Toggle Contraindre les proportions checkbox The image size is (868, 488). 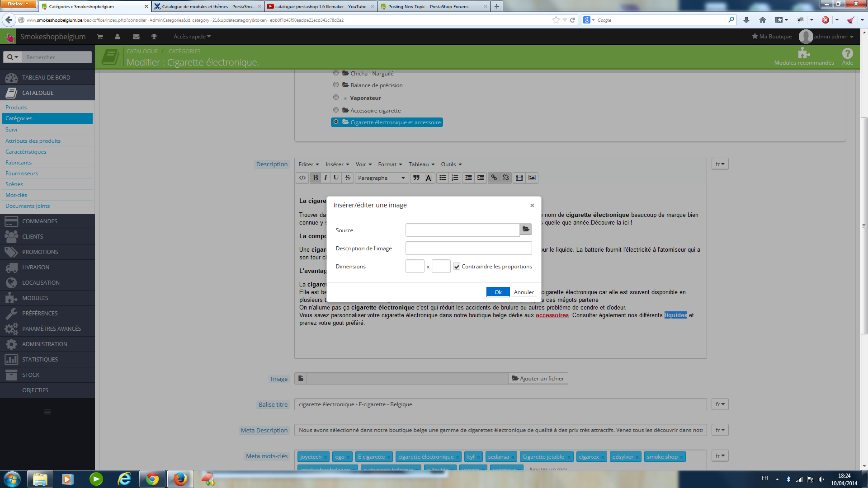coord(457,267)
